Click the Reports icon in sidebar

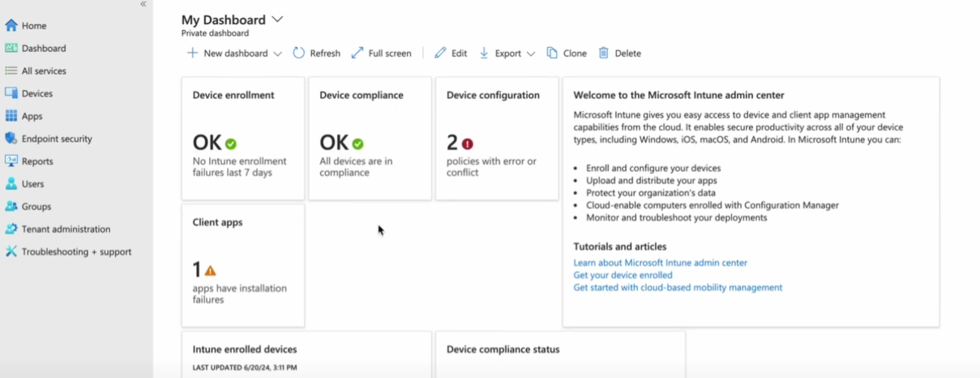point(11,161)
